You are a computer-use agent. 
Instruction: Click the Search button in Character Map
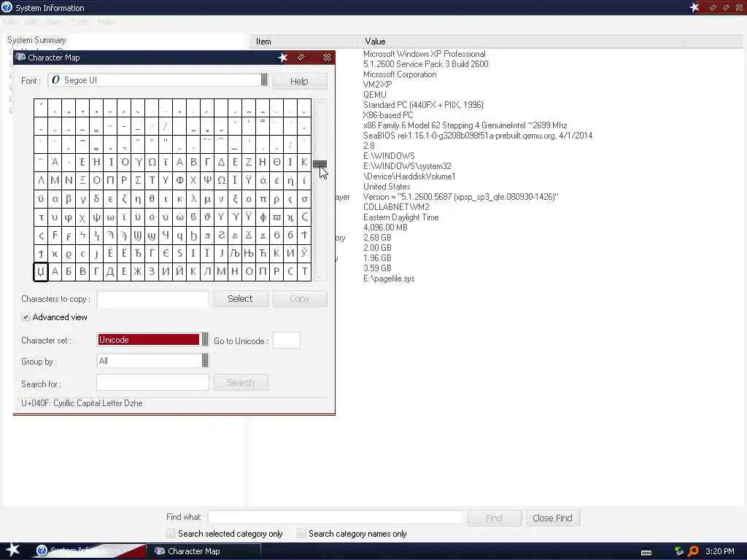coord(241,382)
